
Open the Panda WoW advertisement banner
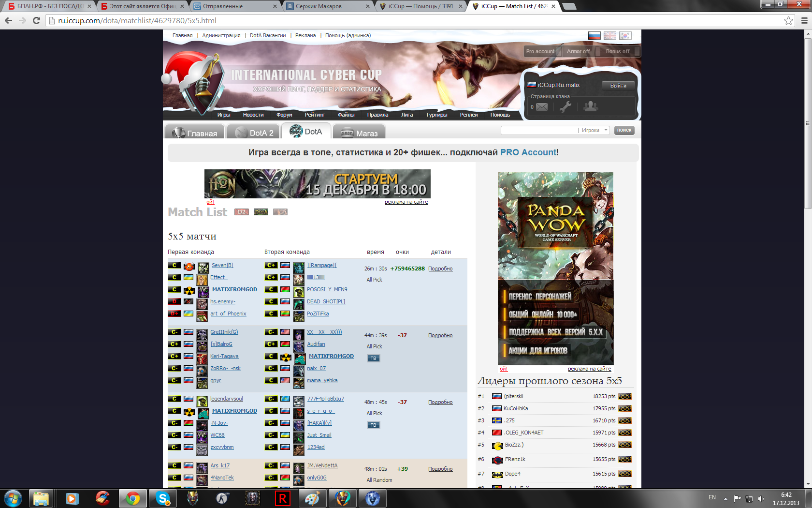coord(555,269)
